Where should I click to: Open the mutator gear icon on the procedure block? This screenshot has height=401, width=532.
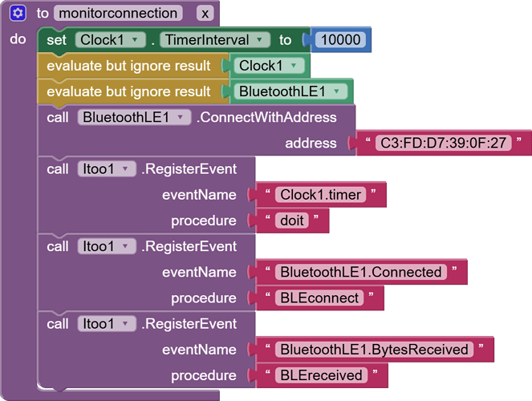(x=18, y=13)
